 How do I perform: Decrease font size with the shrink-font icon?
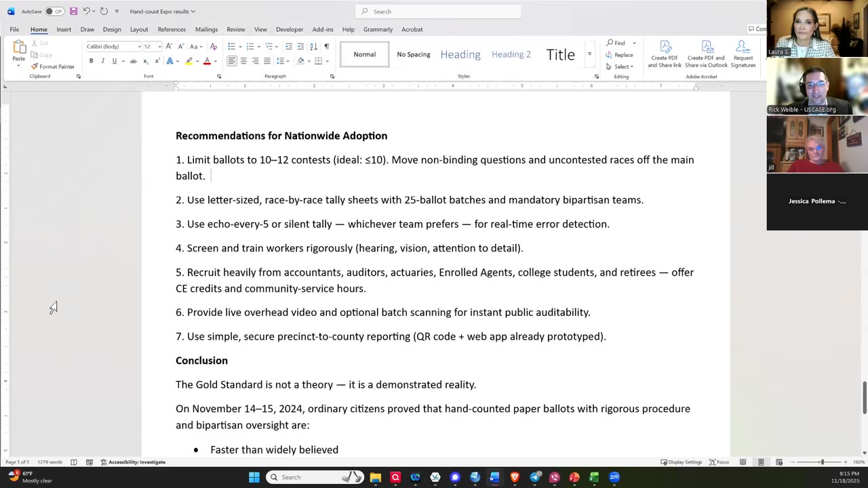click(180, 46)
